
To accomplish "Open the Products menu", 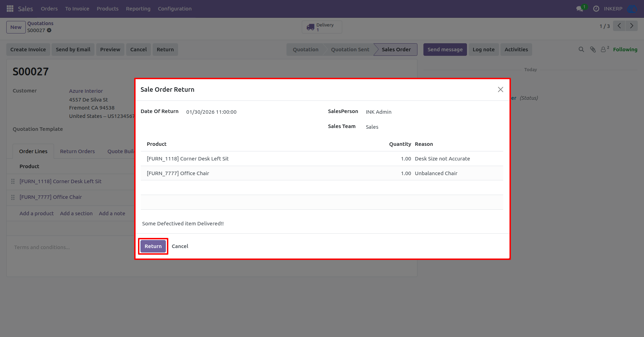I will pos(108,9).
